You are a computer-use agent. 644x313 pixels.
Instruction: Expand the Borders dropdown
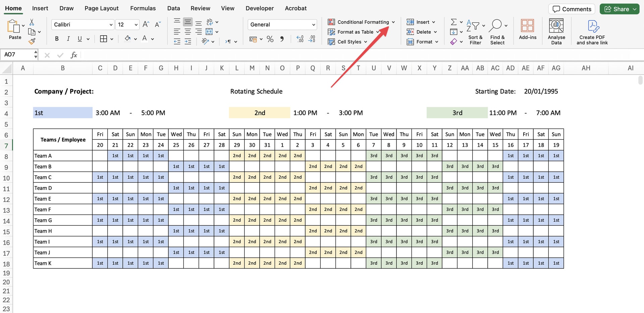[x=112, y=39]
